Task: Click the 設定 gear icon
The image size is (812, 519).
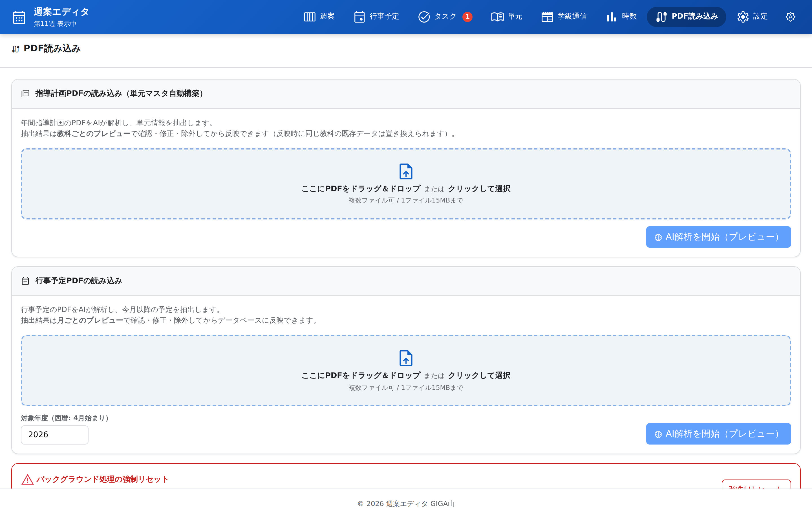Action: (743, 17)
